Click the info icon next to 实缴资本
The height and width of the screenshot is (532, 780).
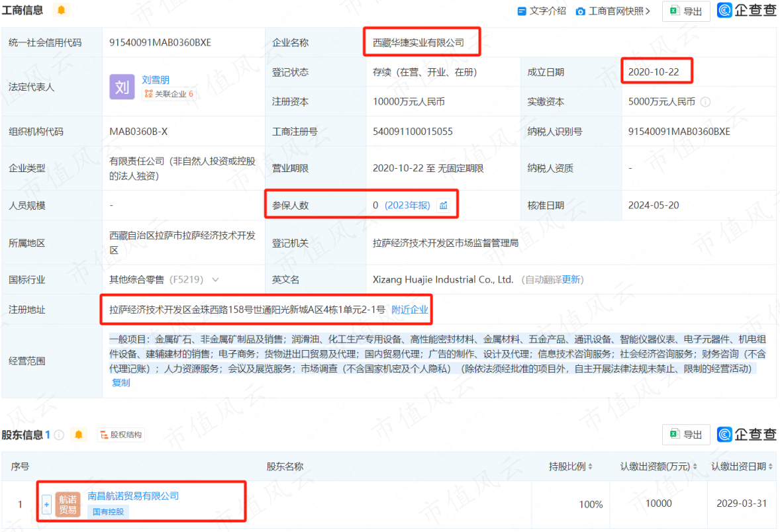705,102
